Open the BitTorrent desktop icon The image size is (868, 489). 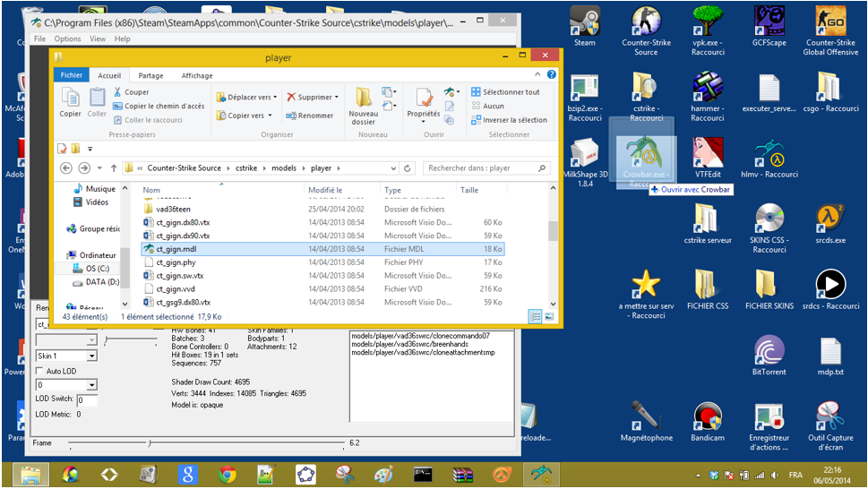pyautogui.click(x=769, y=356)
